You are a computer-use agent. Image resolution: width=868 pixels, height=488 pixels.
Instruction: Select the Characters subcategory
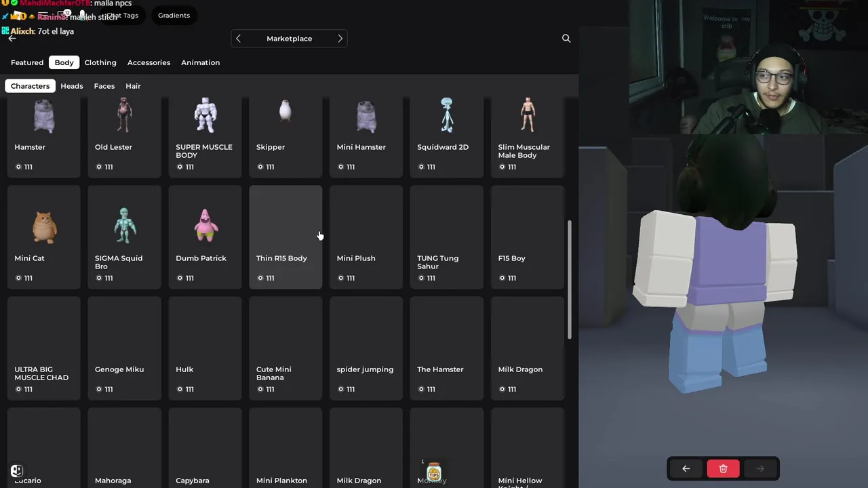point(30,86)
